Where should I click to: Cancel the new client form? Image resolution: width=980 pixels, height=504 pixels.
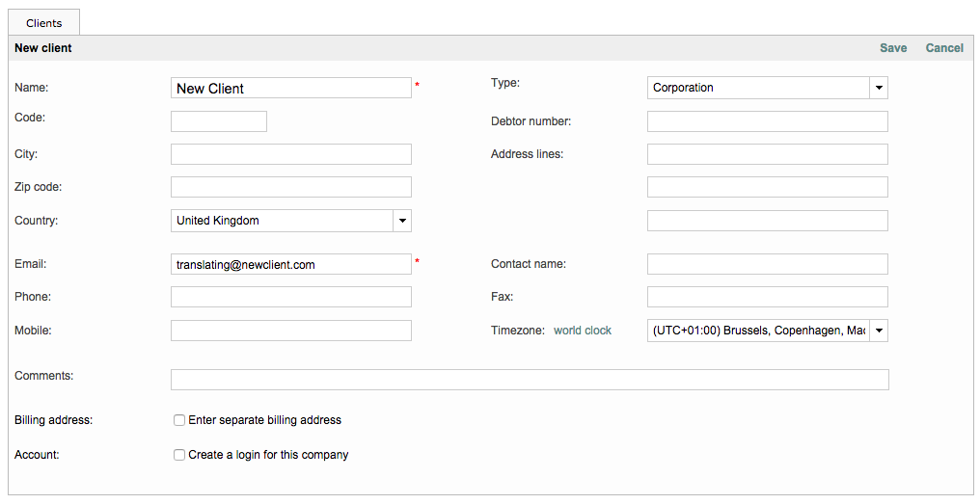943,48
